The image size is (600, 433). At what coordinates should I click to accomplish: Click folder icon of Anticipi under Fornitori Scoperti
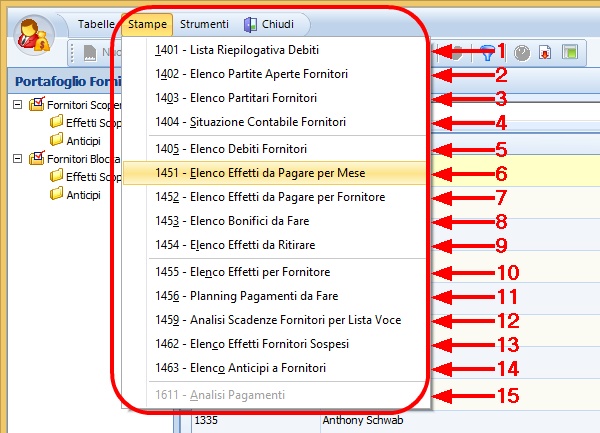coord(57,140)
